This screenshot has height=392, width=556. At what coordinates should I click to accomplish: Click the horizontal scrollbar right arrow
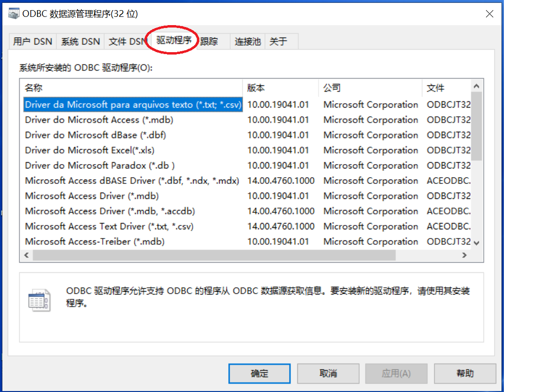(464, 255)
